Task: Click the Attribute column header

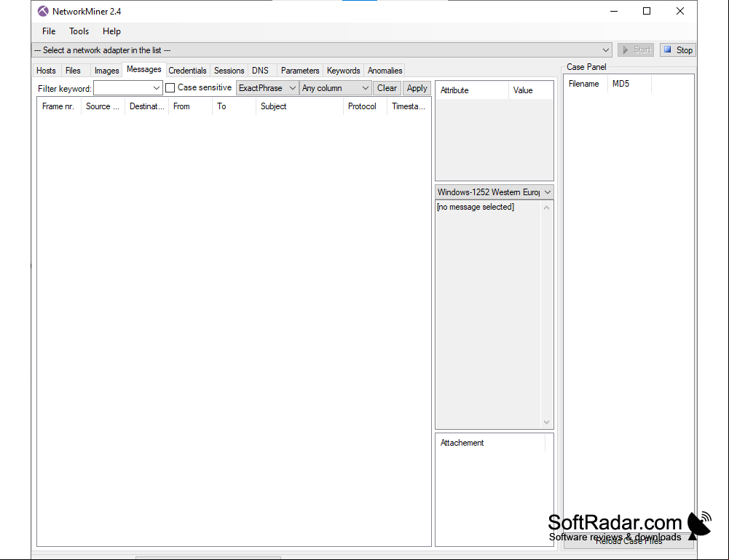Action: click(x=472, y=90)
